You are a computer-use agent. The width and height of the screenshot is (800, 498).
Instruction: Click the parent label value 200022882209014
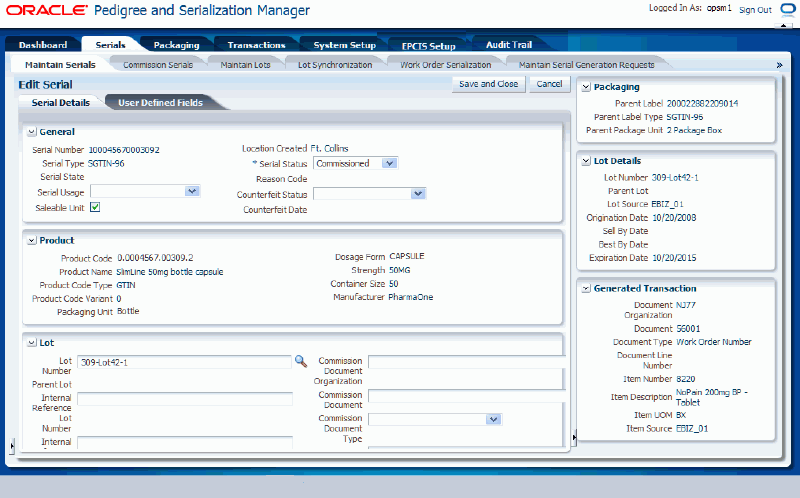tap(702, 104)
